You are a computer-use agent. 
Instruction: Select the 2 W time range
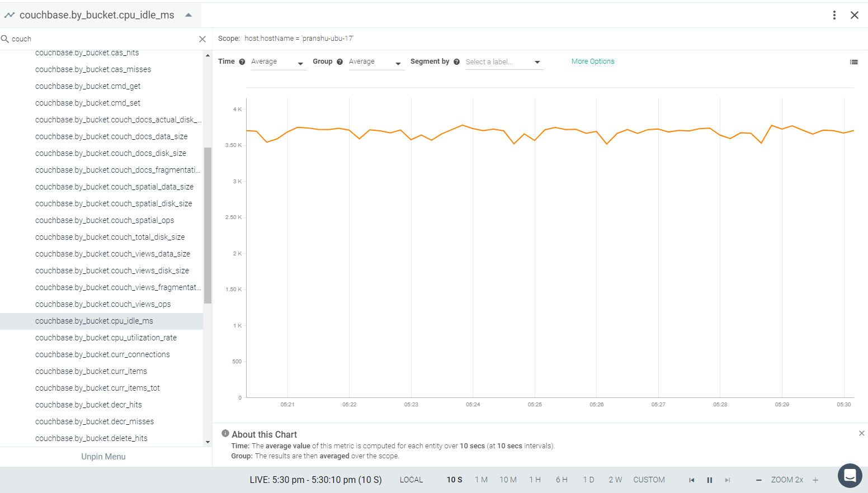coord(615,480)
